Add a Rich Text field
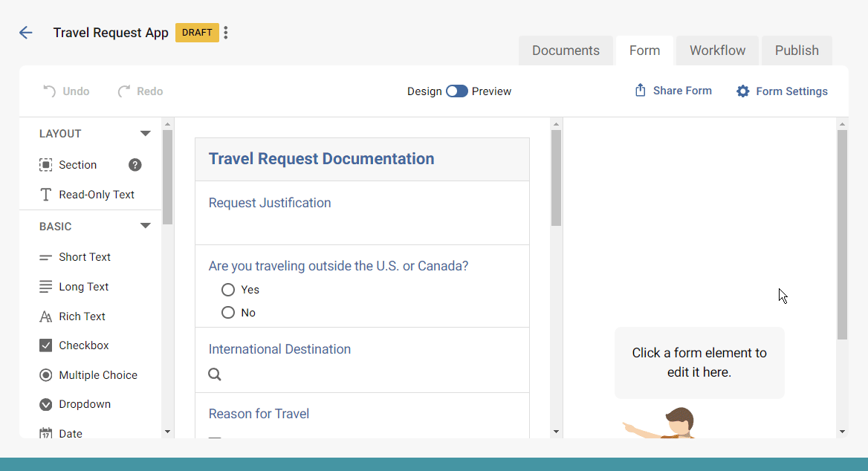The width and height of the screenshot is (868, 471). (x=82, y=316)
